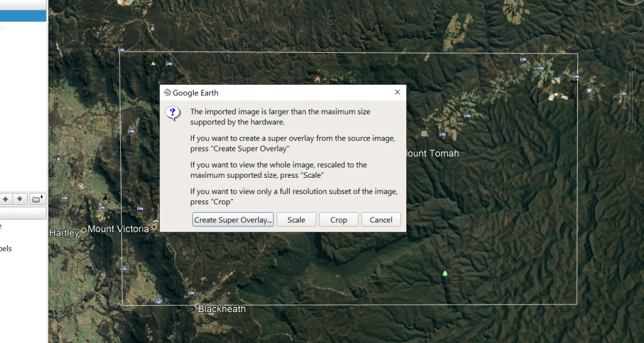This screenshot has width=644, height=343.
Task: Click the Google Earth logo in dialog title
Action: click(x=167, y=93)
